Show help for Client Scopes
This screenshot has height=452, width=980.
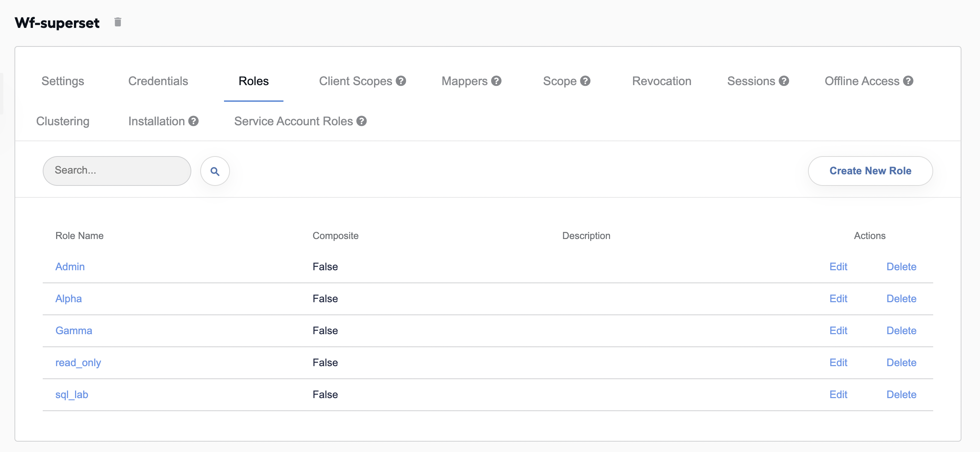point(401,81)
